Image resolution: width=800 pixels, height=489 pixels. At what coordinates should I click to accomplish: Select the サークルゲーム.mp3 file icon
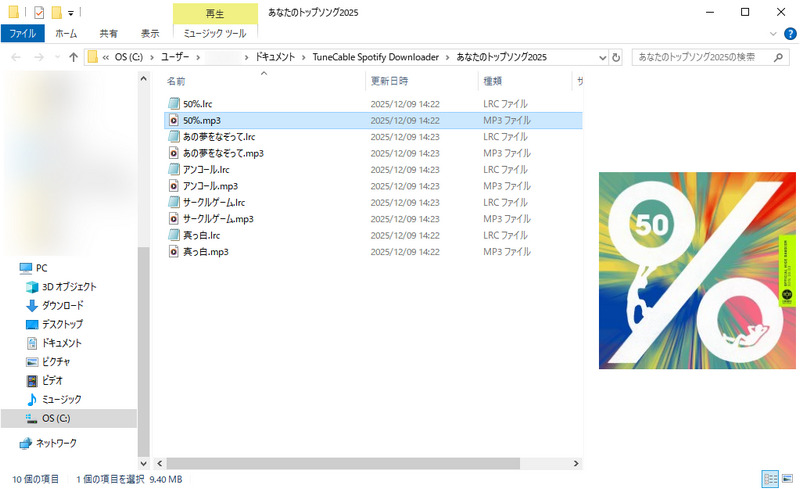tap(174, 218)
